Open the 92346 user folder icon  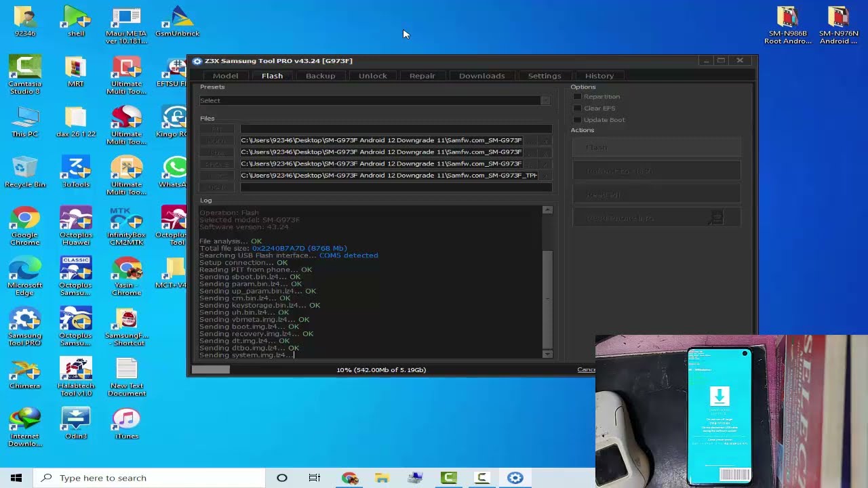pos(25,20)
